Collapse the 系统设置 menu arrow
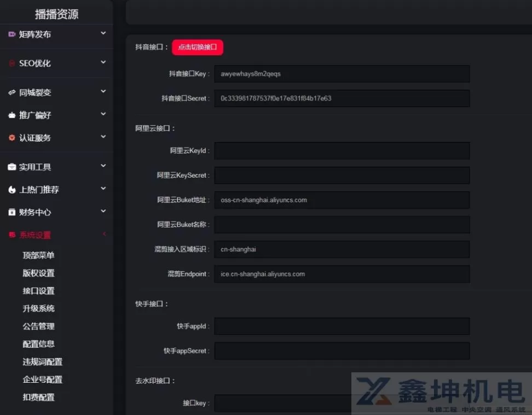The image size is (532, 415). click(x=104, y=235)
